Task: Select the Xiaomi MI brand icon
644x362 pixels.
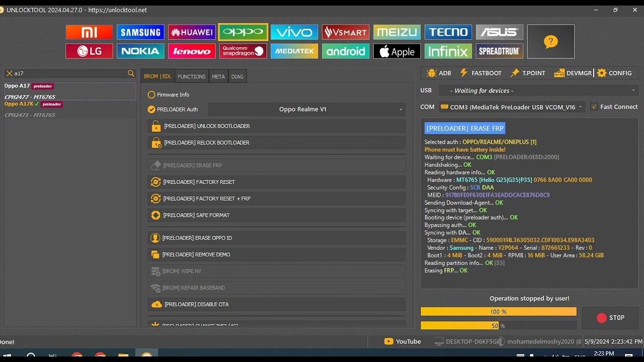Action: 89,32
